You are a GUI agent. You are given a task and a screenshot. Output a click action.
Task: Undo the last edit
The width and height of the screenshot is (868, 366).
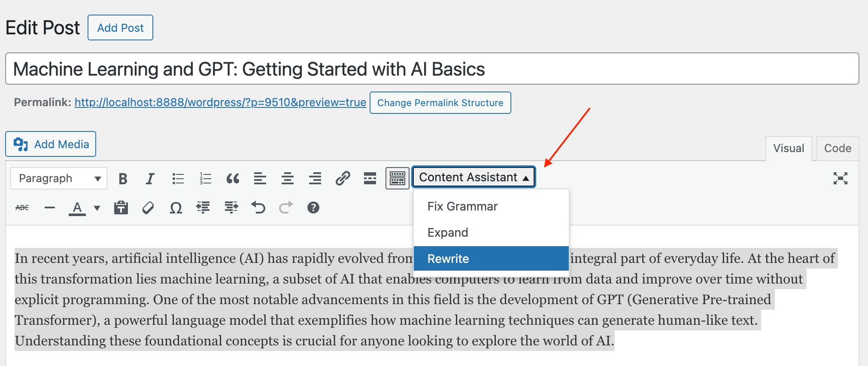coord(258,208)
